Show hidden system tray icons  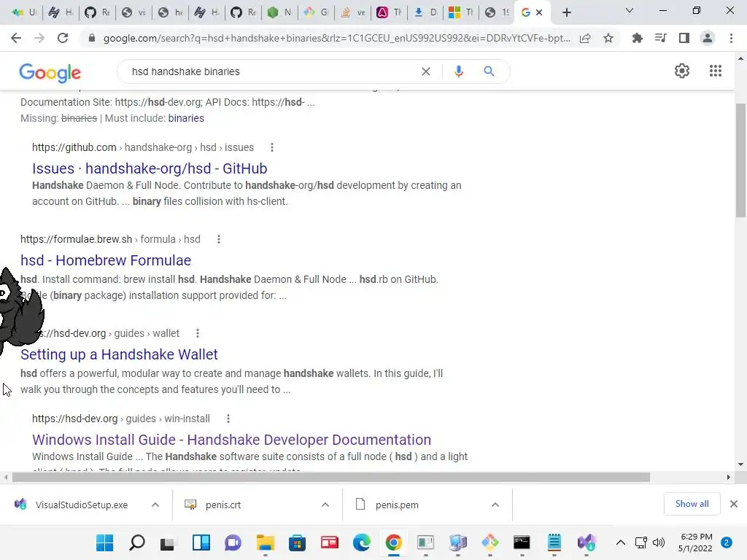(x=620, y=542)
